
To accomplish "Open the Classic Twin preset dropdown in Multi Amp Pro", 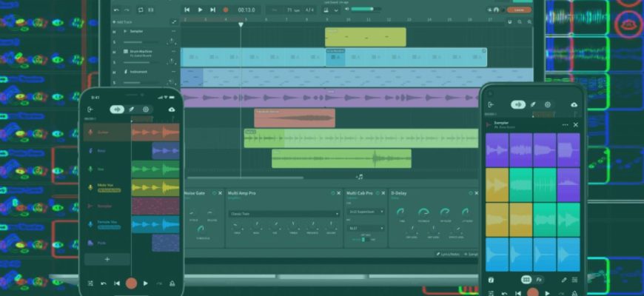I will (x=284, y=214).
